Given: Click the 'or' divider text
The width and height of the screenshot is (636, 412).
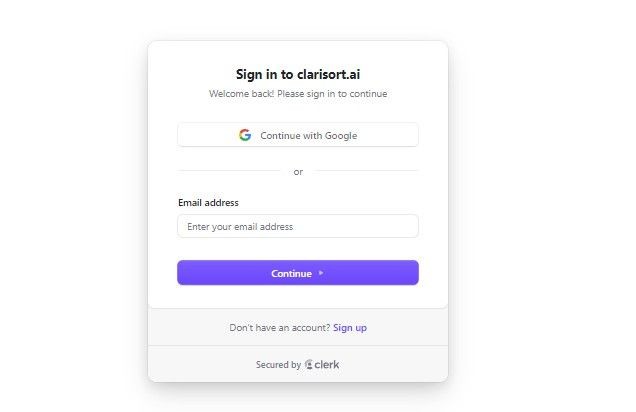Looking at the screenshot, I should click(x=298, y=172).
